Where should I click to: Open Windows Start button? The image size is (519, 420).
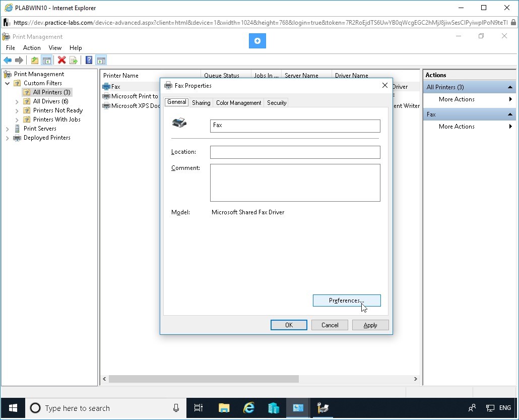[13, 408]
